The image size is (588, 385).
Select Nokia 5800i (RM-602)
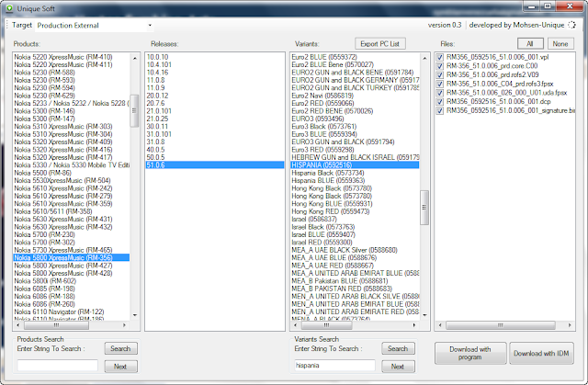pos(45,281)
